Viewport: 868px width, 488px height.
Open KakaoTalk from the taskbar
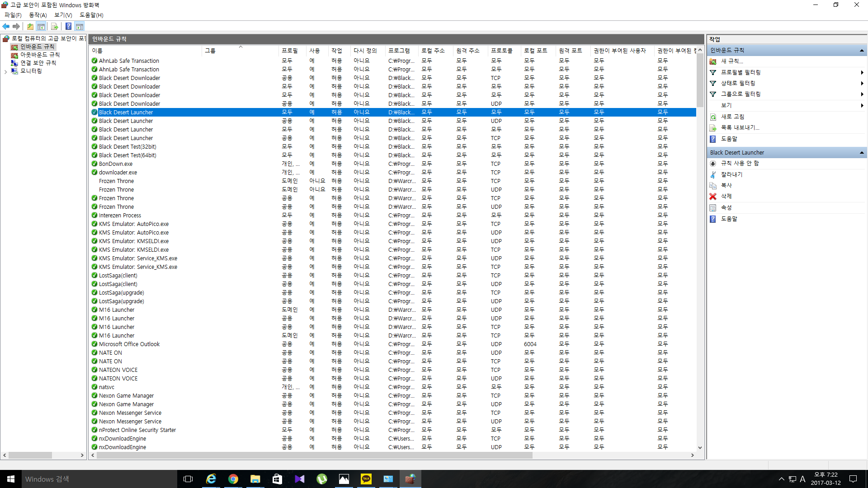pyautogui.click(x=366, y=479)
